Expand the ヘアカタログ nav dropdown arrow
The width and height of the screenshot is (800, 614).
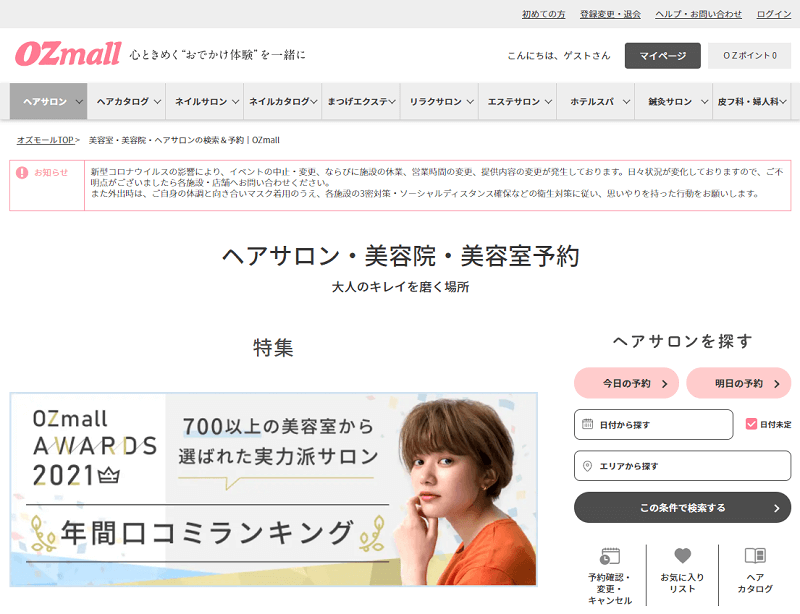coord(157,102)
